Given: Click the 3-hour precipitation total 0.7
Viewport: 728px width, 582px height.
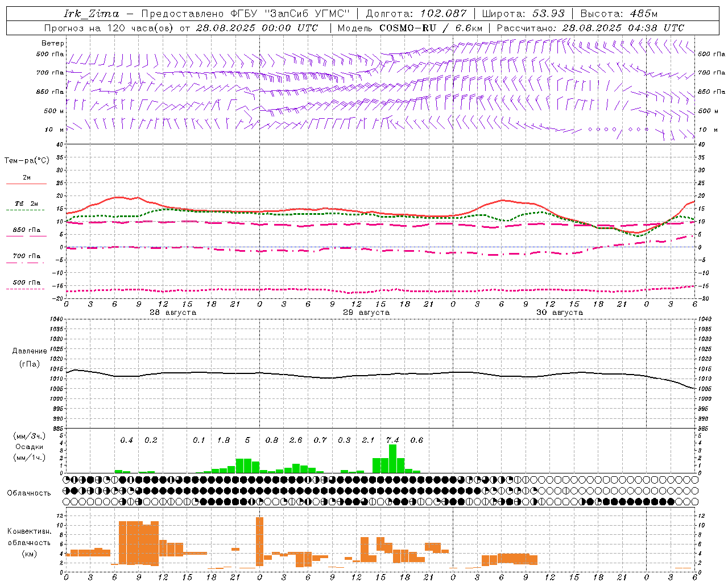Looking at the screenshot, I should (x=320, y=440).
